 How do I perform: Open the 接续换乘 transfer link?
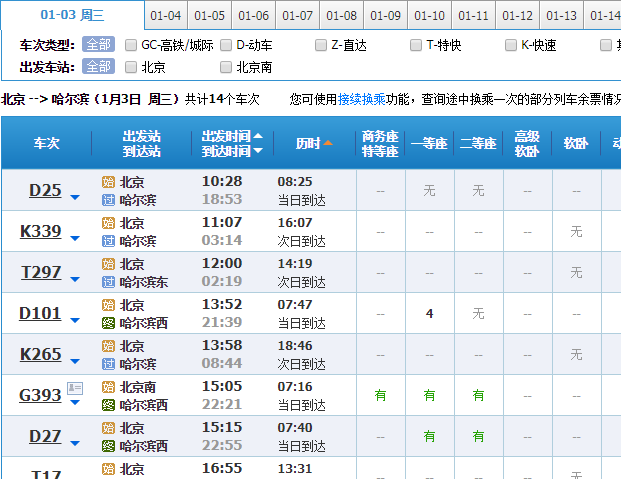coord(362,99)
